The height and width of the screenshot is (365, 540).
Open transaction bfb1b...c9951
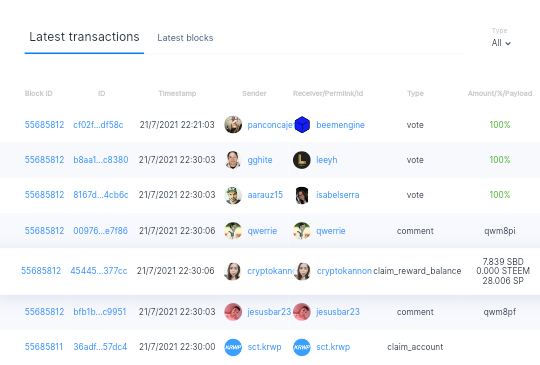point(100,312)
